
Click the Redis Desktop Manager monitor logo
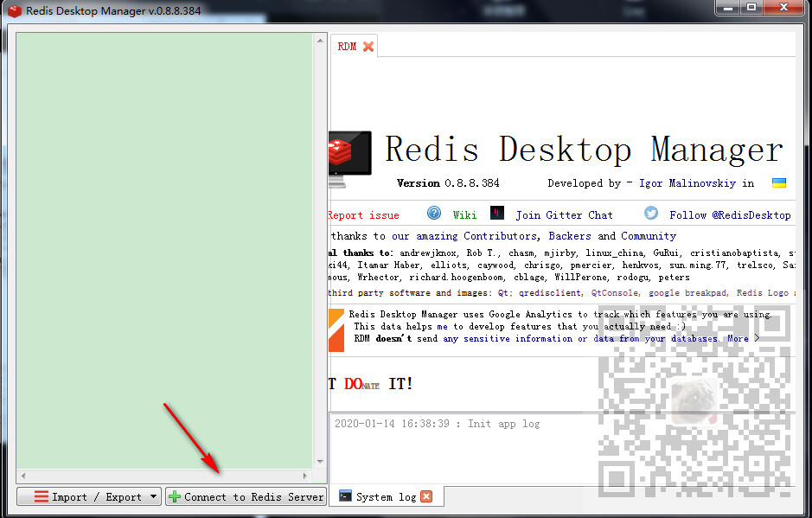350,158
